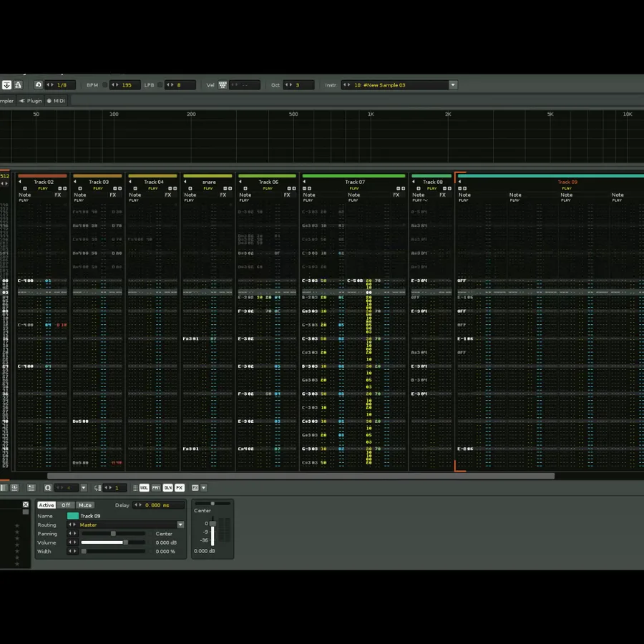Click the Panning stepper arrows
644x644 pixels.
tap(72, 534)
